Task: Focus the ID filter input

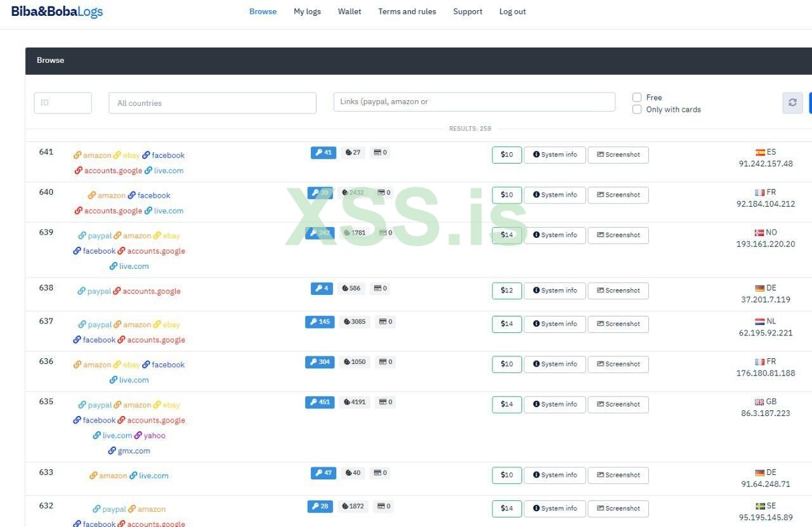Action: [63, 103]
